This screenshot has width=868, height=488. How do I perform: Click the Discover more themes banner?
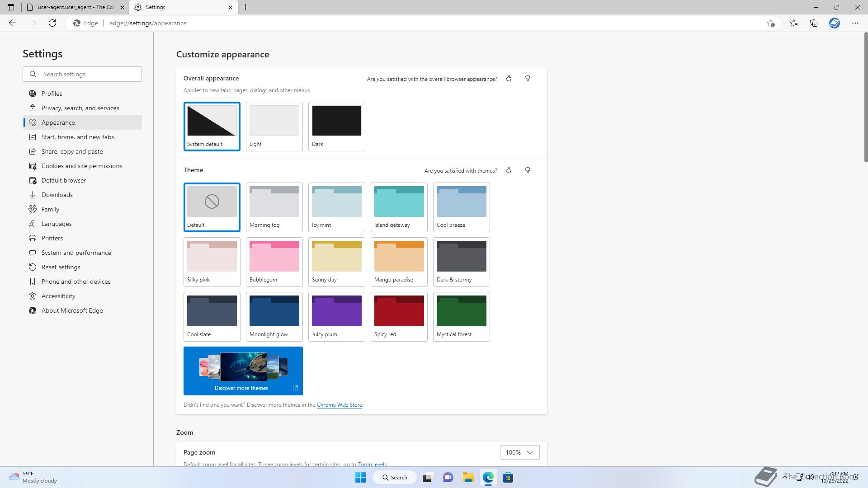coord(243,371)
